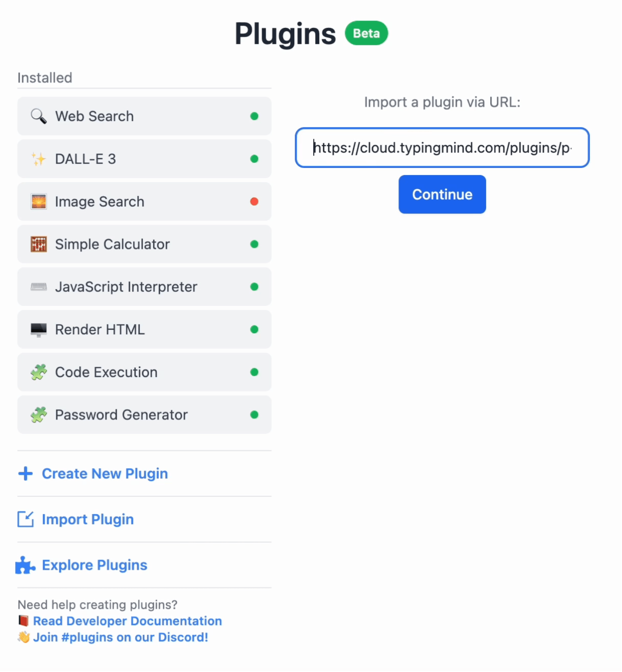This screenshot has height=672, width=622.
Task: Click the Code Execution puzzle piece icon
Action: coord(38,372)
